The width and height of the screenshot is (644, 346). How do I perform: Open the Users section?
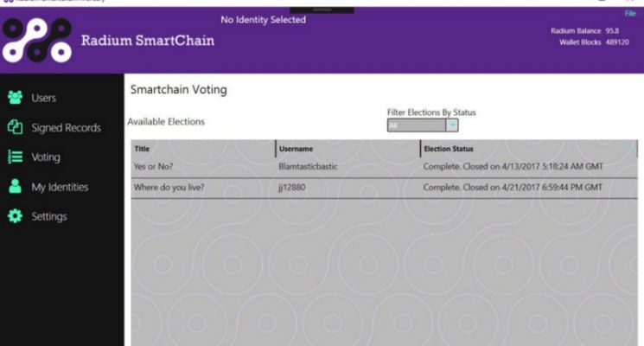pos(44,99)
